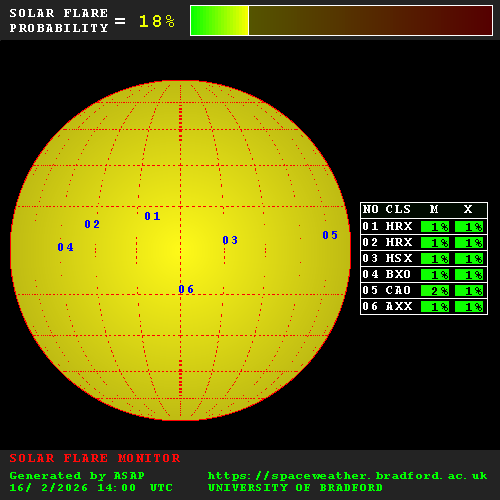Viewport: 500px width, 500px height.
Task: Click the Generated by ASAP text
Action: click(77, 476)
